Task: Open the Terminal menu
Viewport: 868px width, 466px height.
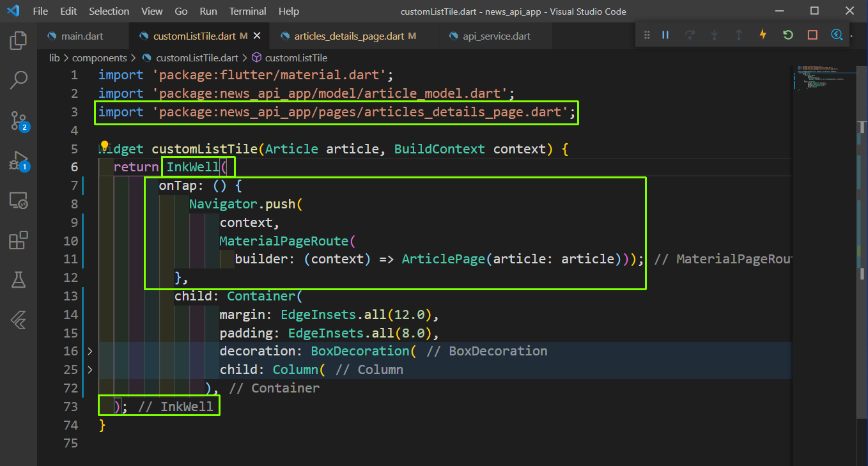Action: (248, 12)
